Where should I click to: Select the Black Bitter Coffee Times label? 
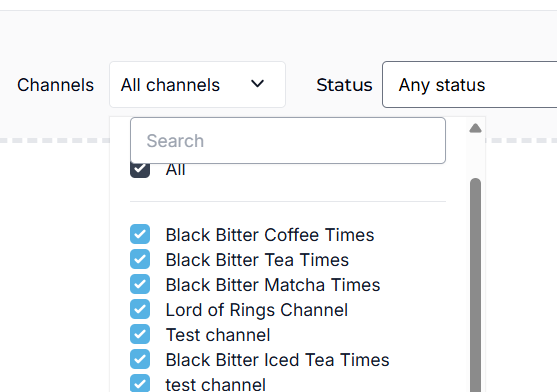[270, 235]
